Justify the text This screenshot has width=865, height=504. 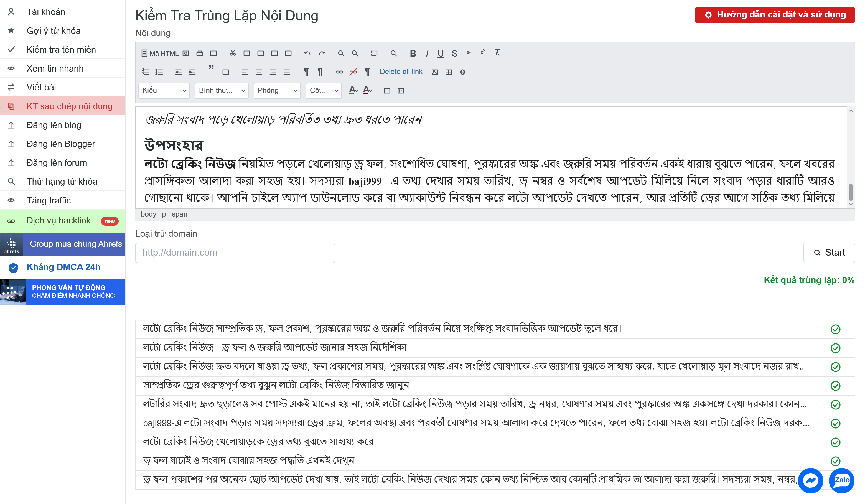coord(287,72)
